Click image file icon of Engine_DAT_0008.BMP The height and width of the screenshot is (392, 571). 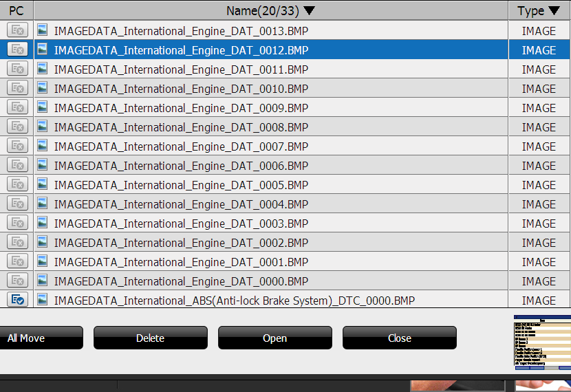coord(43,127)
